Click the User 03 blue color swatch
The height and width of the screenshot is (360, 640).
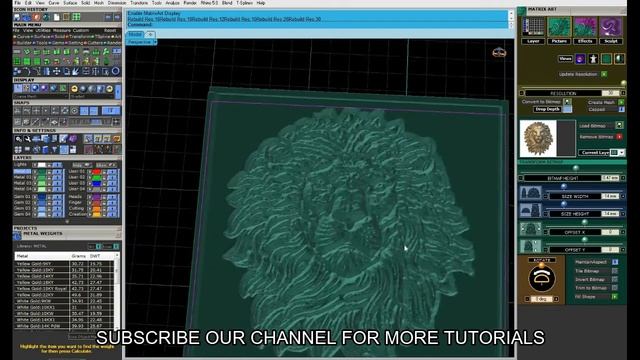tap(96, 183)
